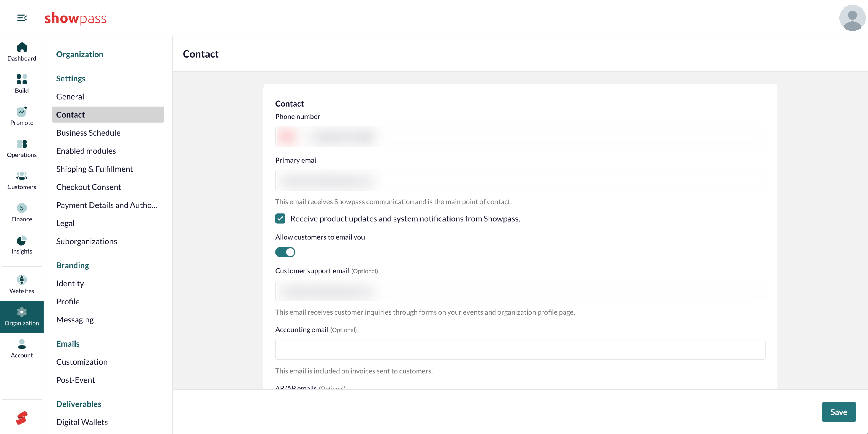868x434 pixels.
Task: Focus the Primary email field
Action: pos(520,180)
